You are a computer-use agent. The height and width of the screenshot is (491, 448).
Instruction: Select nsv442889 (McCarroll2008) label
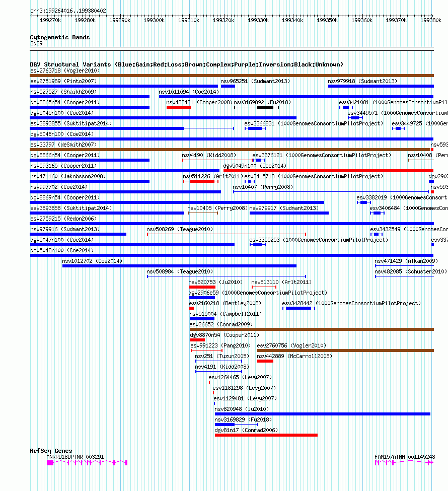[294, 357]
